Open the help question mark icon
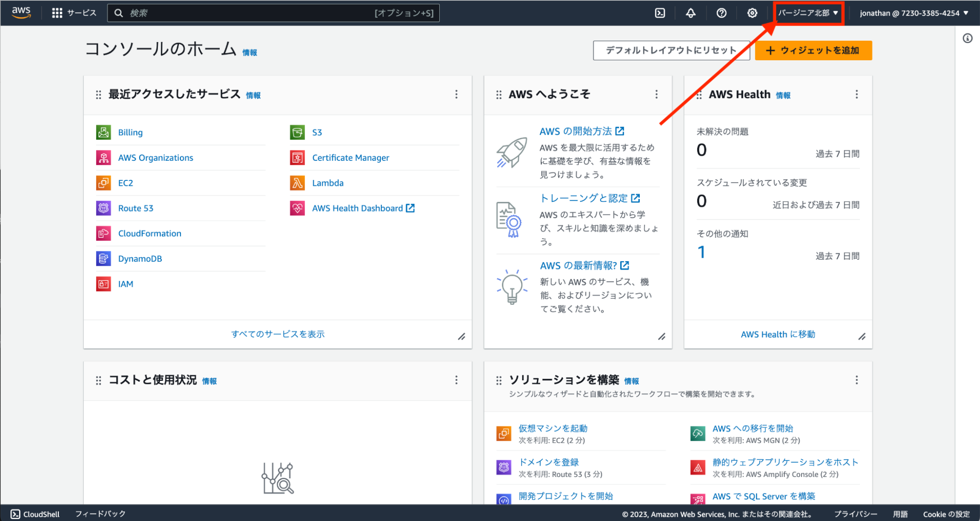This screenshot has height=521, width=980. tap(721, 13)
